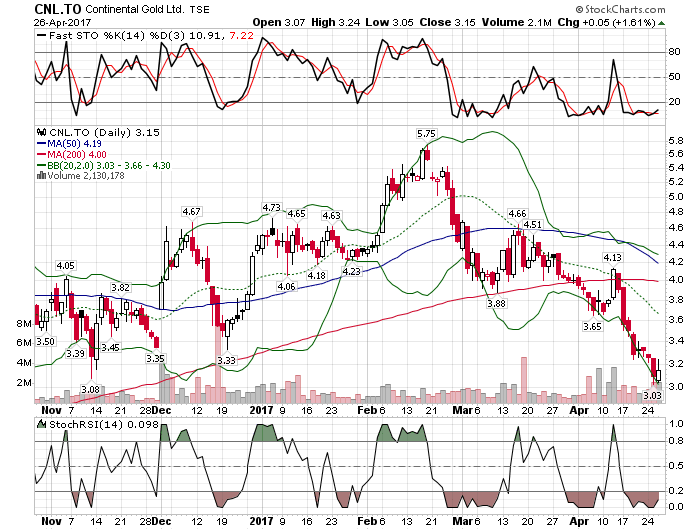The height and width of the screenshot is (530, 700).
Task: Click the 4.63 price label
Action: 331,215
